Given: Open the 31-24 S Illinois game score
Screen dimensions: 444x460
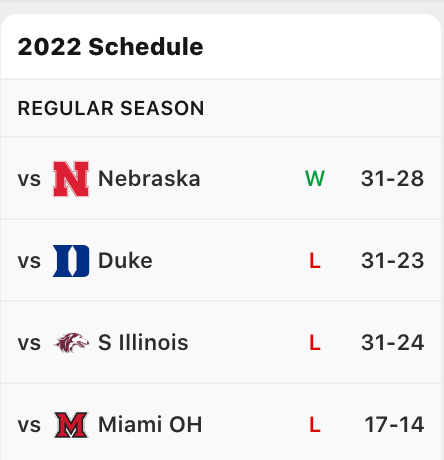Looking at the screenshot, I should tap(392, 343).
